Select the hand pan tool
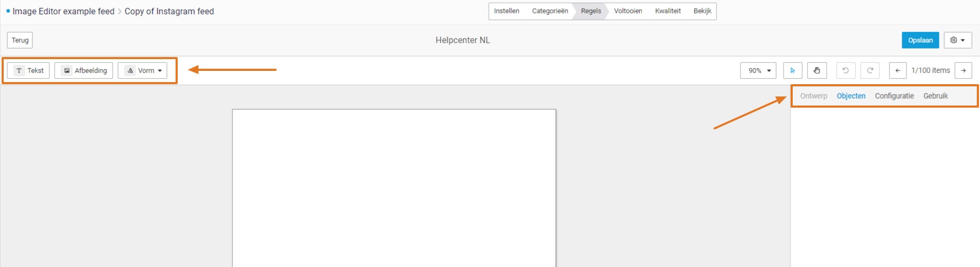Screen dimensions: 980x267 click(x=817, y=70)
